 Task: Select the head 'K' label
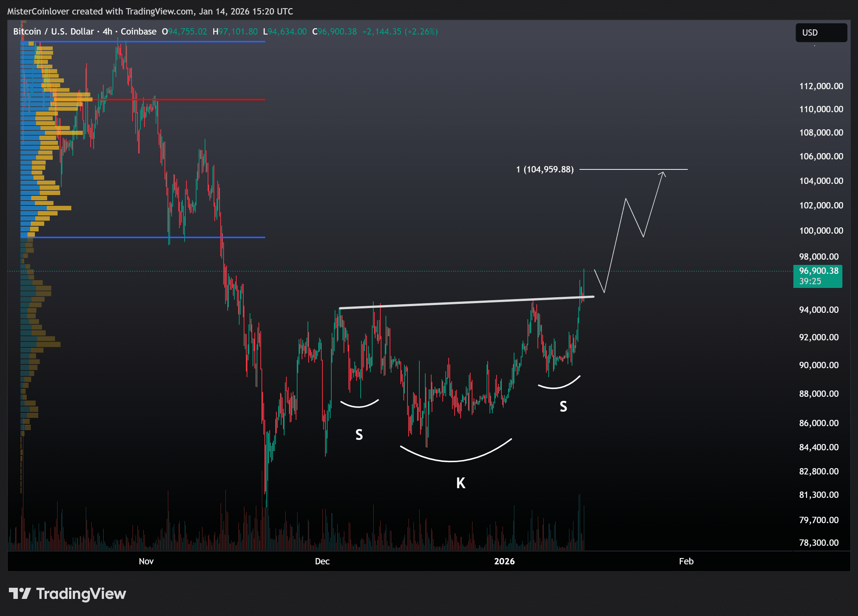point(461,483)
